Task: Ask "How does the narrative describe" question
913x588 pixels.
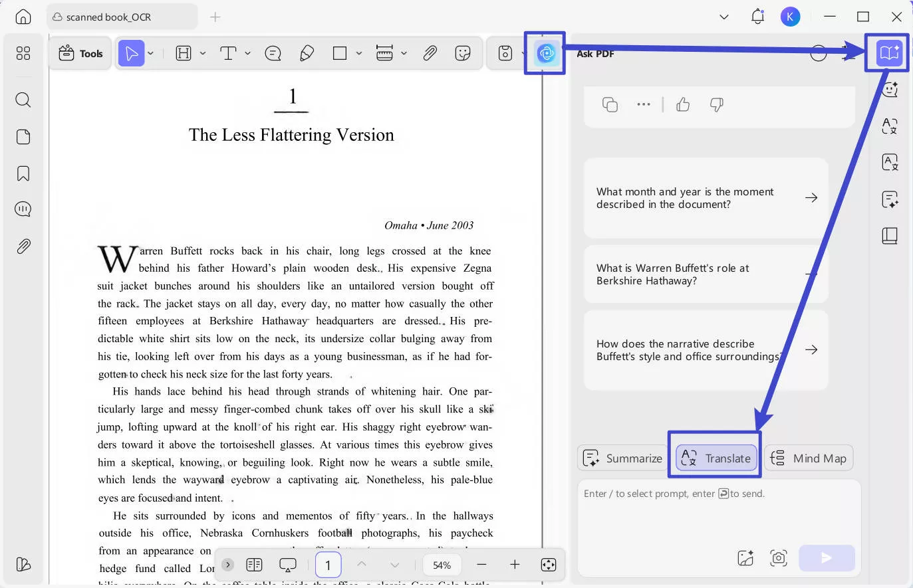Action: (x=706, y=350)
